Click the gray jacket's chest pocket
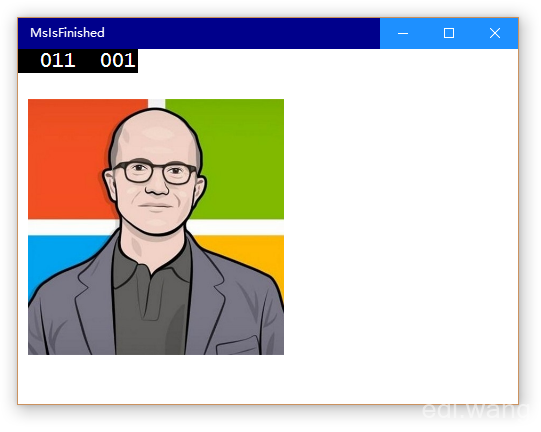Screen dimensions: 541x432 pos(237,346)
